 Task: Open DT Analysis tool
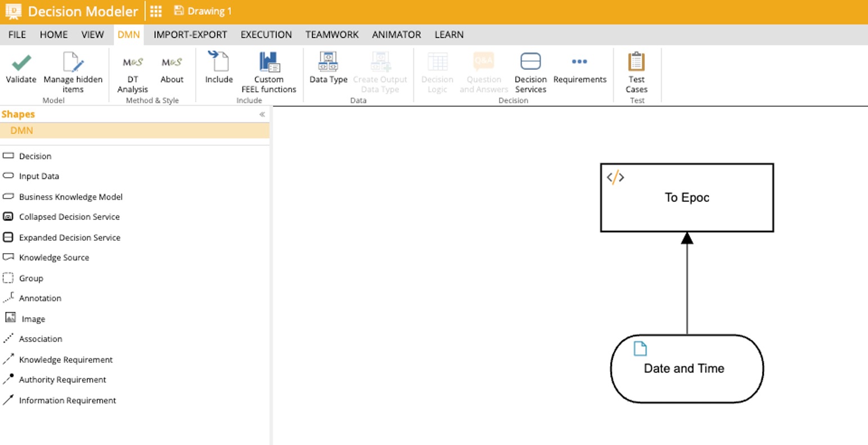click(x=133, y=62)
